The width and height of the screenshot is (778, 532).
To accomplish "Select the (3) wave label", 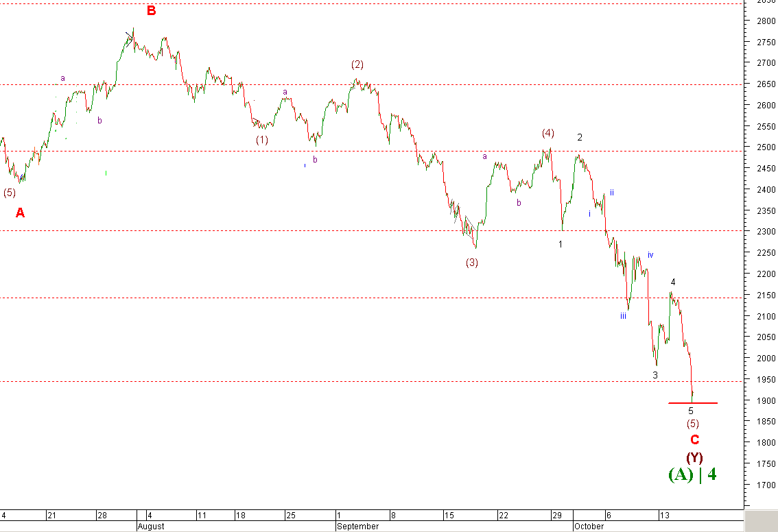I will click(472, 263).
